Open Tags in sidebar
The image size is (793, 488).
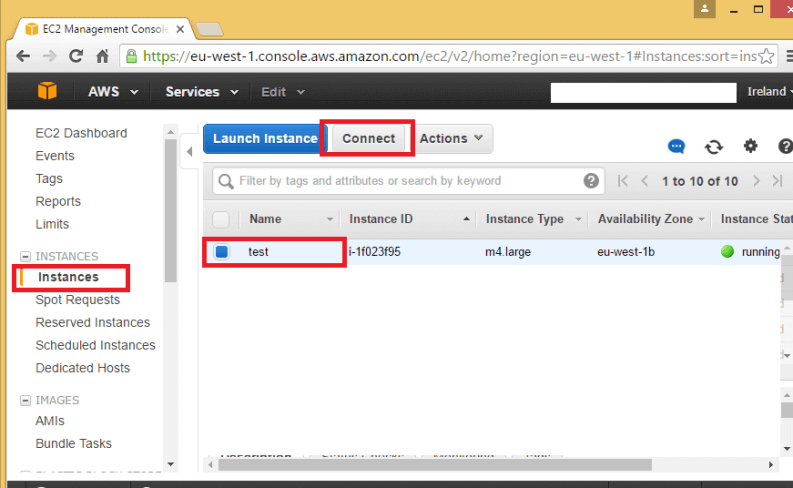(x=49, y=179)
